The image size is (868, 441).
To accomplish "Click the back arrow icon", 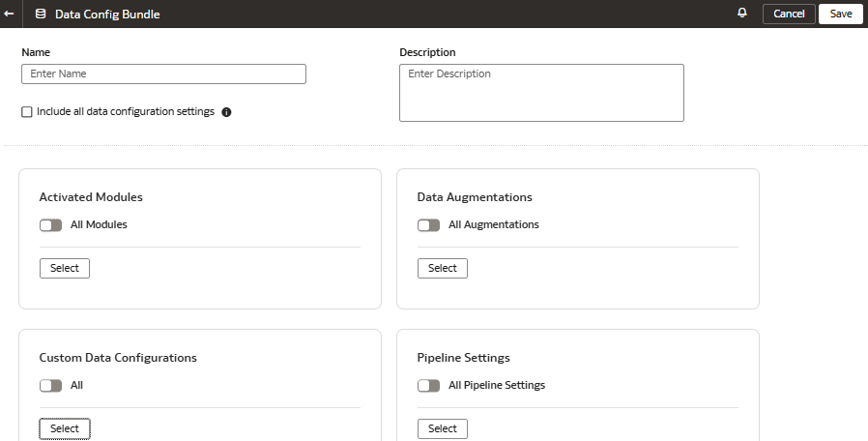I will 10,15.
